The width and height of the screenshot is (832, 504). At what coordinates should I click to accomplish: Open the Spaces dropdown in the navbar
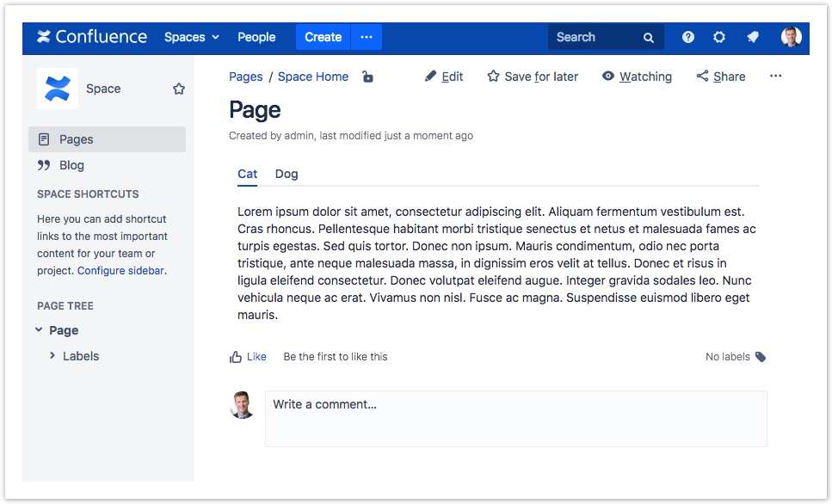point(191,37)
